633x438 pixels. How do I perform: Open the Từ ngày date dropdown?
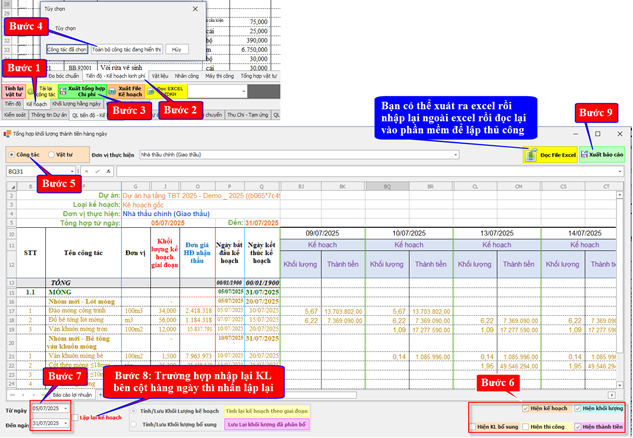click(67, 409)
